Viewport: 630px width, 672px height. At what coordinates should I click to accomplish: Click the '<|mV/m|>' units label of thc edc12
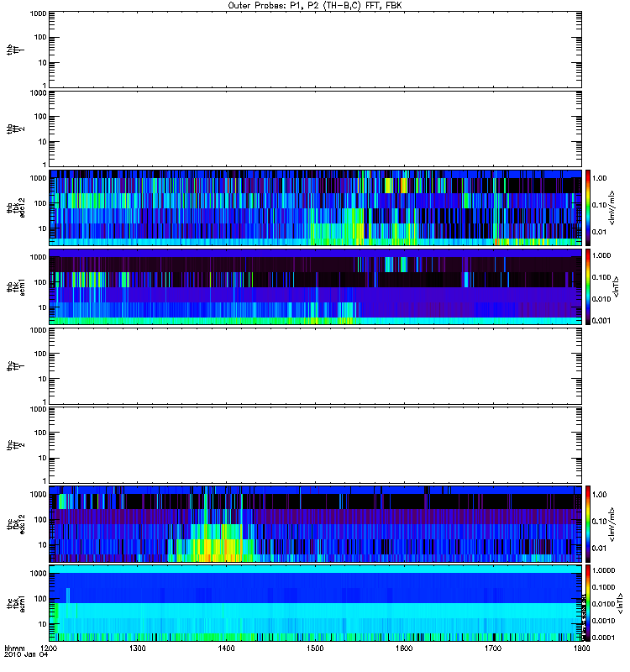pyautogui.click(x=612, y=523)
